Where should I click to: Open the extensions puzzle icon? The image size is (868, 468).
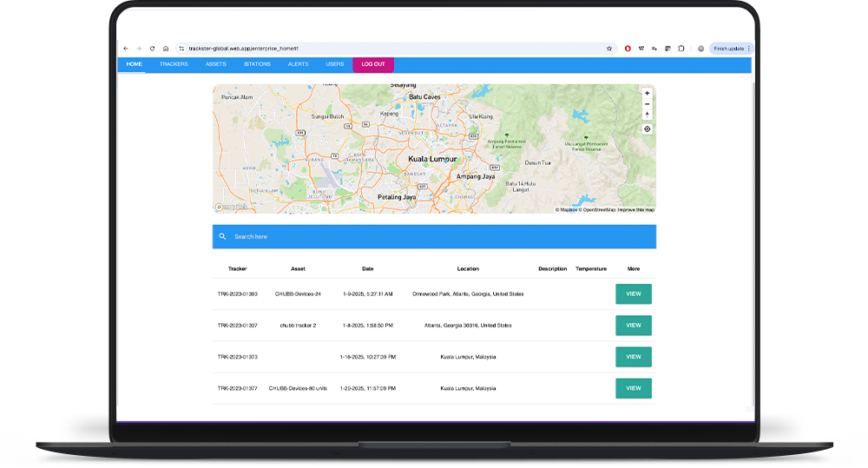[681, 49]
